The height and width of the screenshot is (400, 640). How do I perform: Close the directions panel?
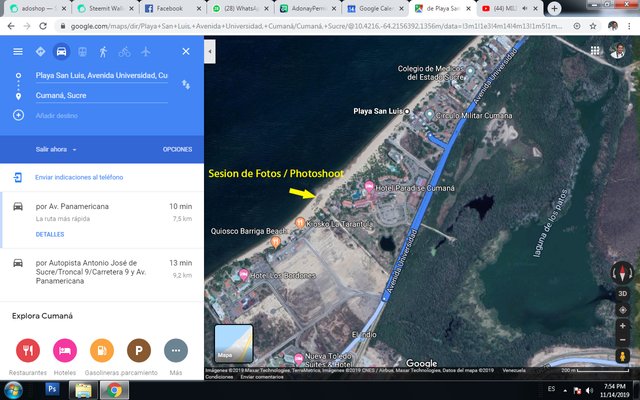click(x=186, y=51)
